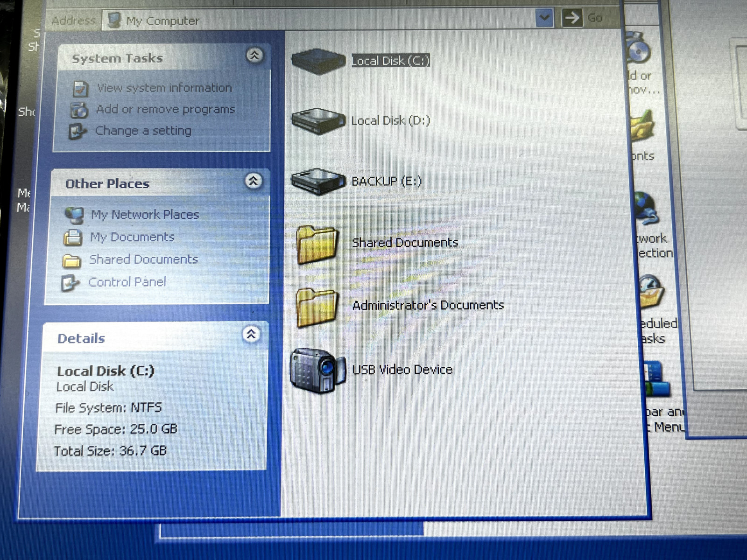747x560 pixels.
Task: Collapse the System Tasks panel
Action: [254, 56]
